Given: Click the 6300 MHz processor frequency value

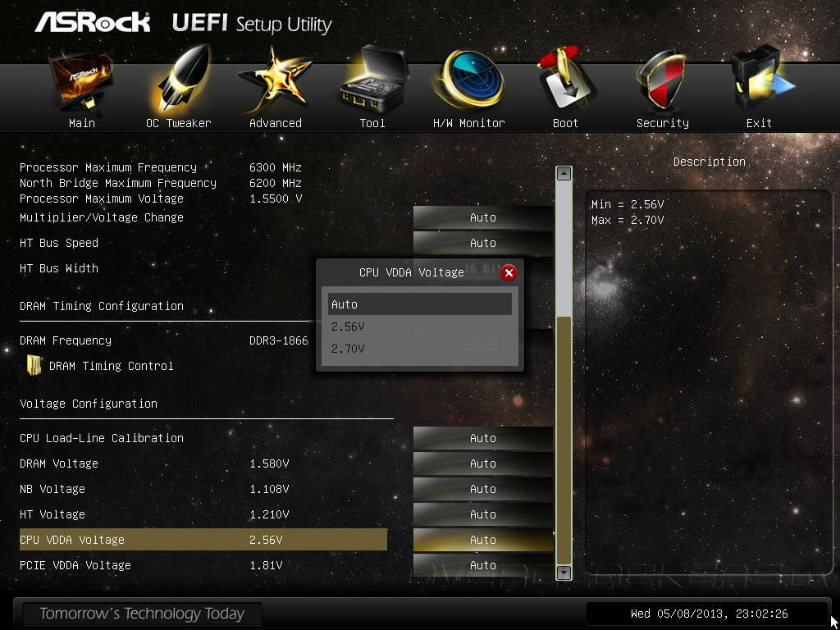Looking at the screenshot, I should (x=276, y=167).
